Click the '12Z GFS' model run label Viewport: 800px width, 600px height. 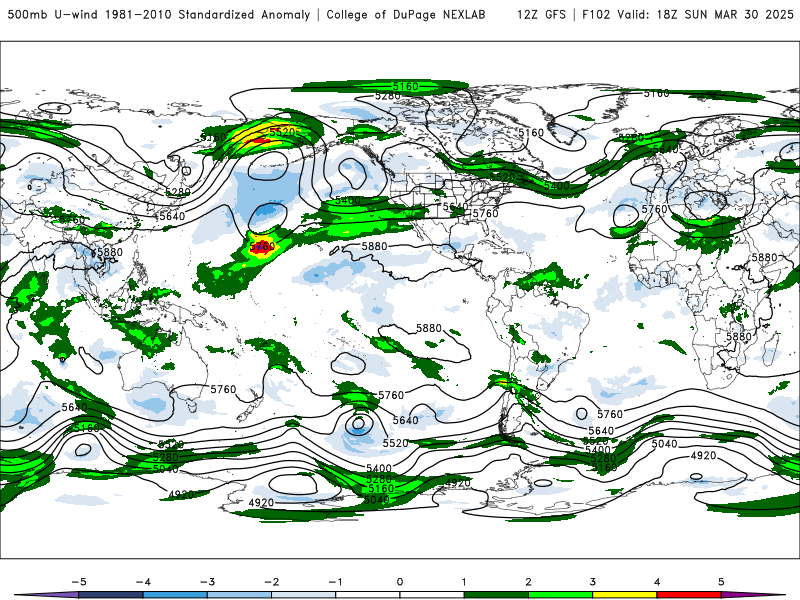(541, 15)
